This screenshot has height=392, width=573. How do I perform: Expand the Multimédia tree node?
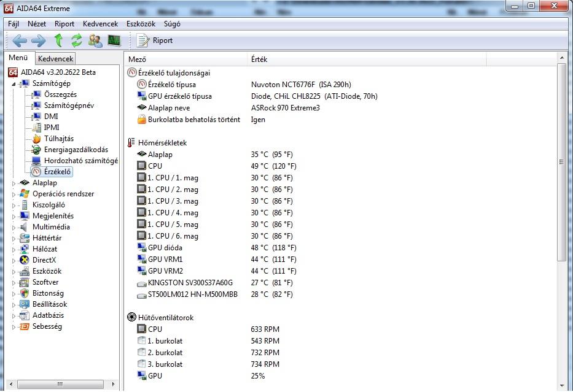[x=14, y=228]
